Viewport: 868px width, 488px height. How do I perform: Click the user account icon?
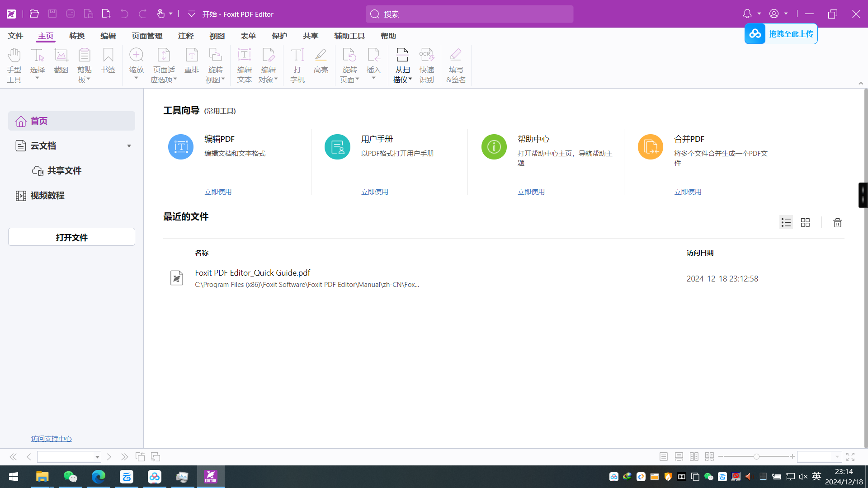774,14
